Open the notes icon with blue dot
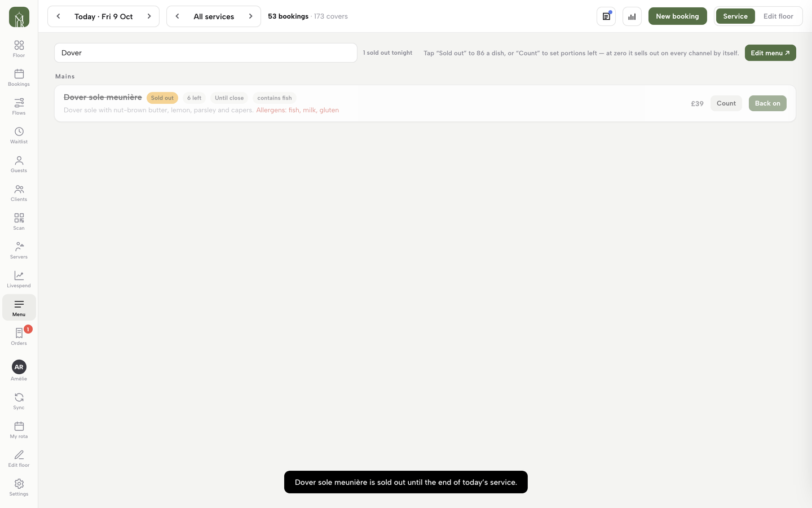The height and width of the screenshot is (508, 812). [606, 16]
